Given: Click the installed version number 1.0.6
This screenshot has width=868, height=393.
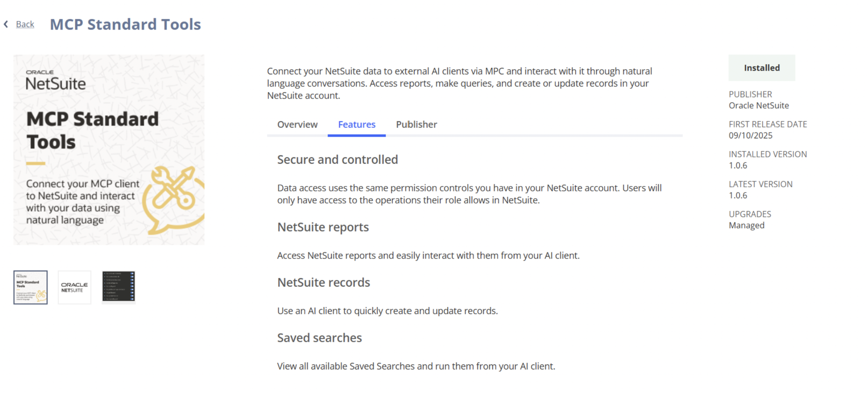Looking at the screenshot, I should [x=738, y=165].
